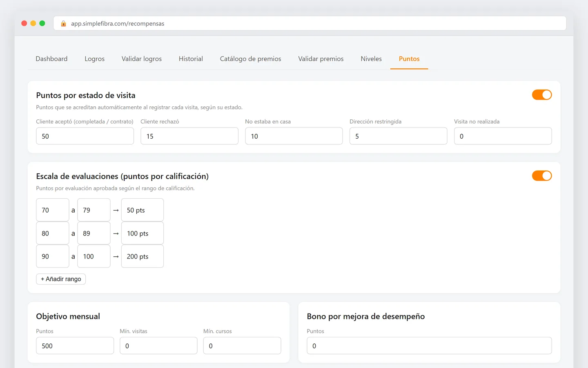Screen dimensions: 588x368
Task: Open the Validar premios tab
Action: pos(321,59)
